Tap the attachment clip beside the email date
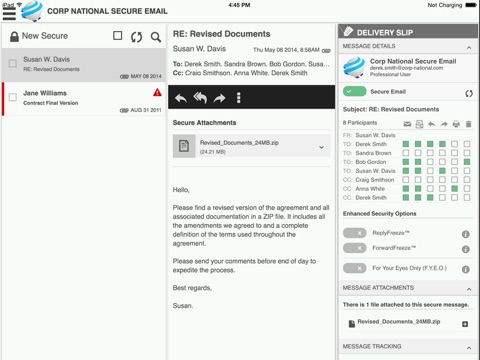The height and width of the screenshot is (360, 480). pyautogui.click(x=326, y=51)
